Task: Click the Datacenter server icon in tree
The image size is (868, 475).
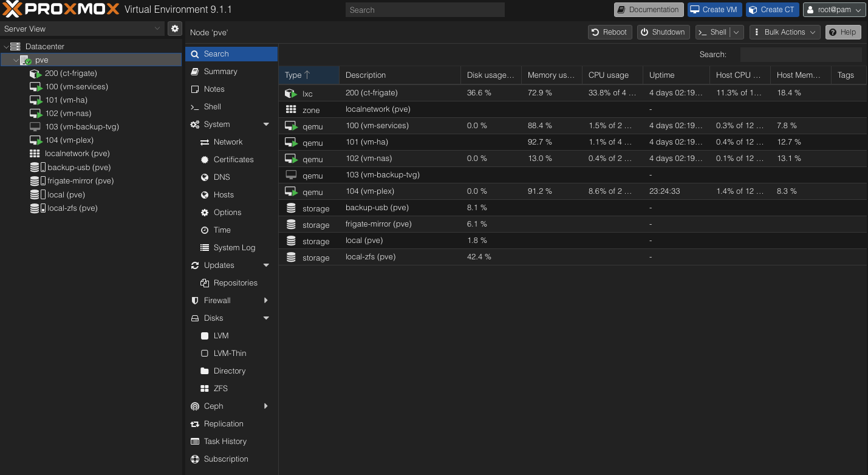Action: [15, 46]
